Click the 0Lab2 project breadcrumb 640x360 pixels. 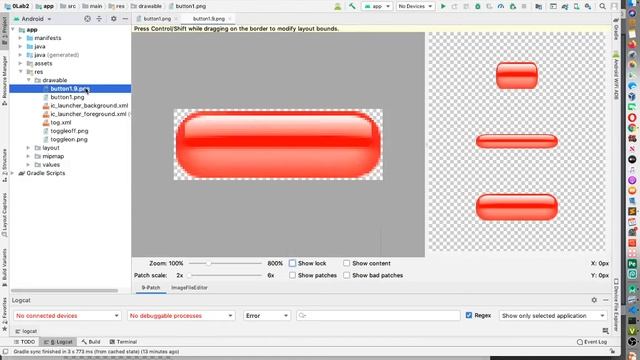(x=17, y=6)
